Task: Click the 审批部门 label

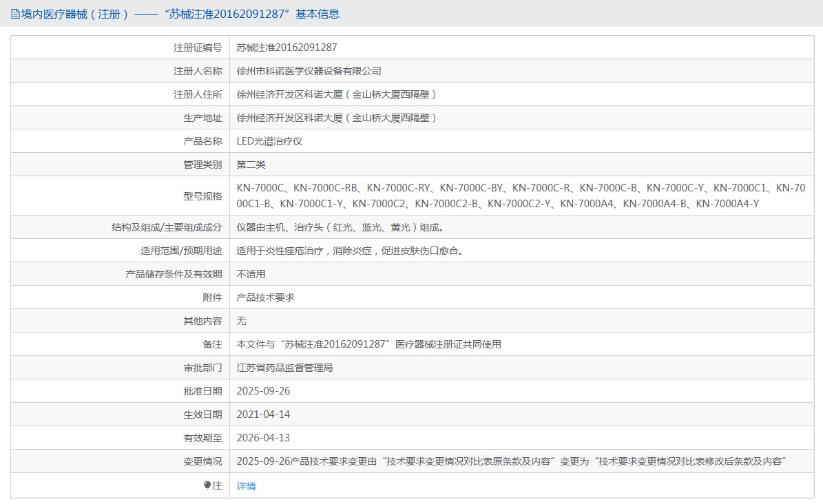Action: click(202, 368)
